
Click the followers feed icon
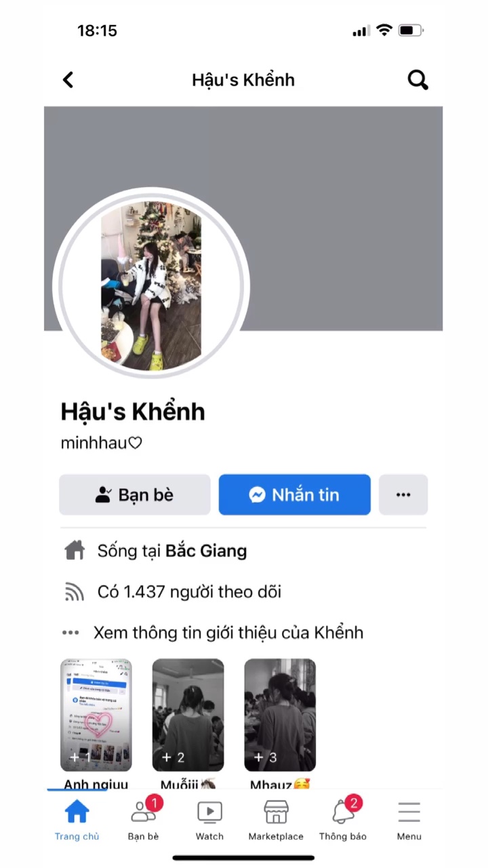[74, 592]
